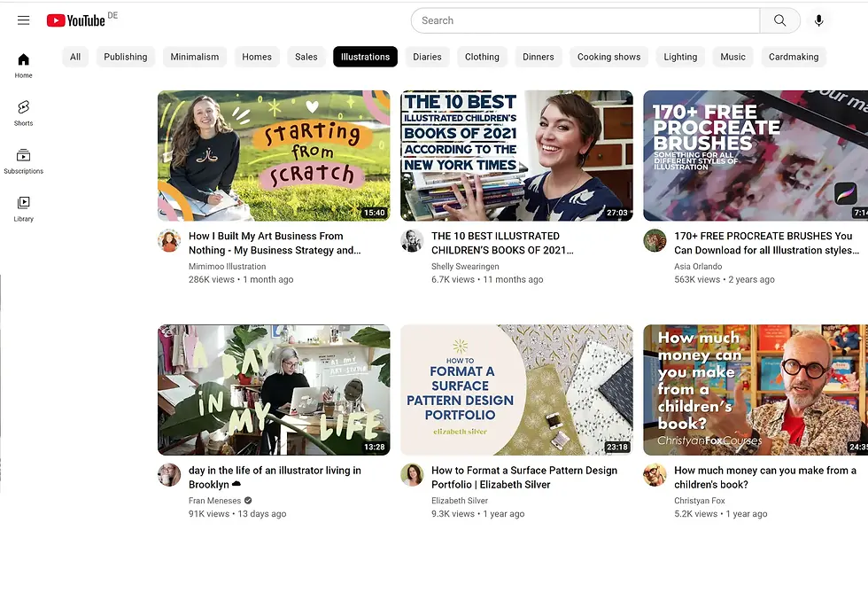Screen dimensions: 868x608
Task: Open Shorts from sidebar
Action: tap(23, 113)
